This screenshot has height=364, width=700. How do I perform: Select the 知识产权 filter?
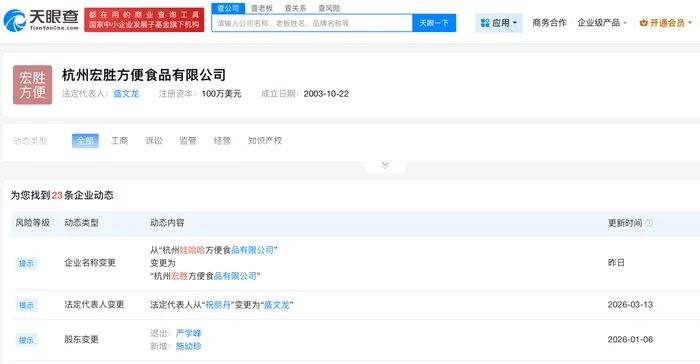(x=265, y=141)
